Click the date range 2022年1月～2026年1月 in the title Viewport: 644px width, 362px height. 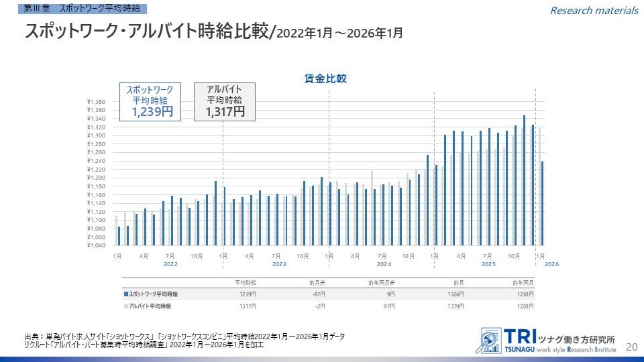point(339,34)
